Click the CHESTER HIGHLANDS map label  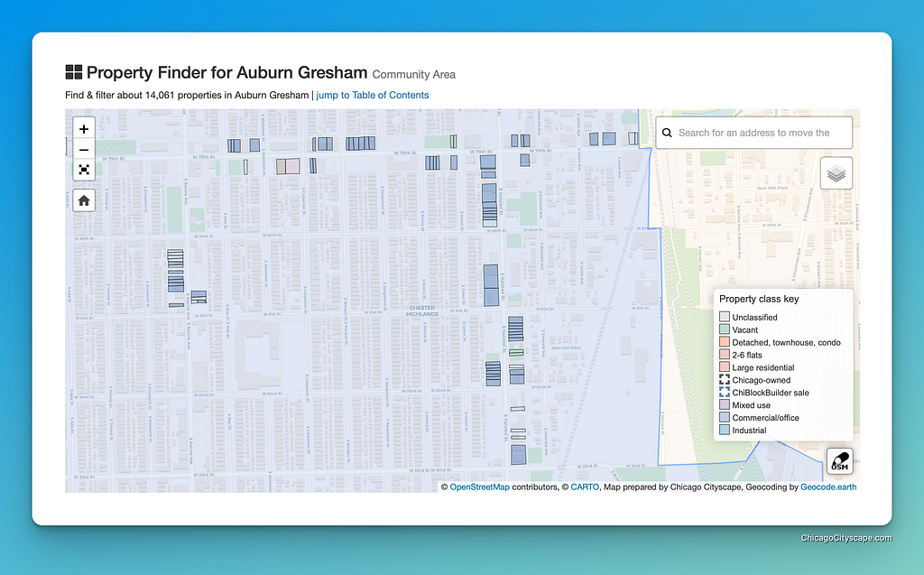(422, 311)
